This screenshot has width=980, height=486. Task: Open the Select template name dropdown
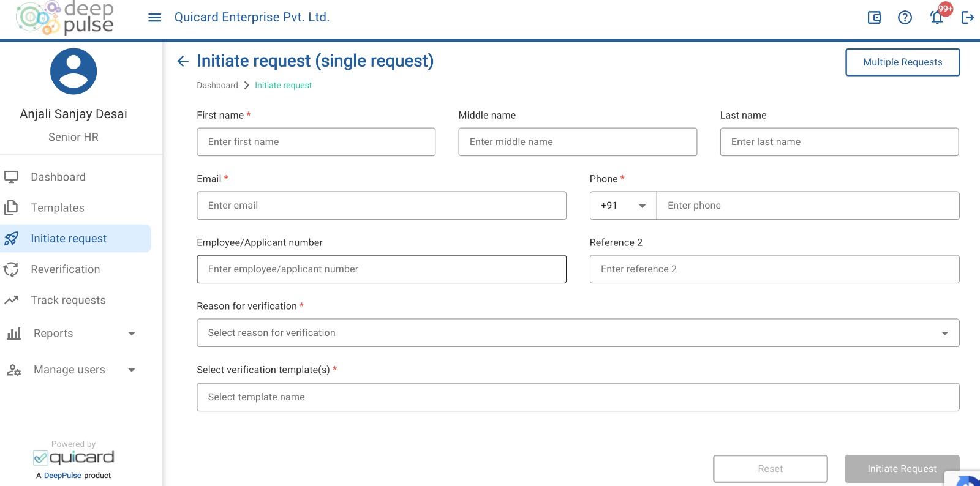578,397
